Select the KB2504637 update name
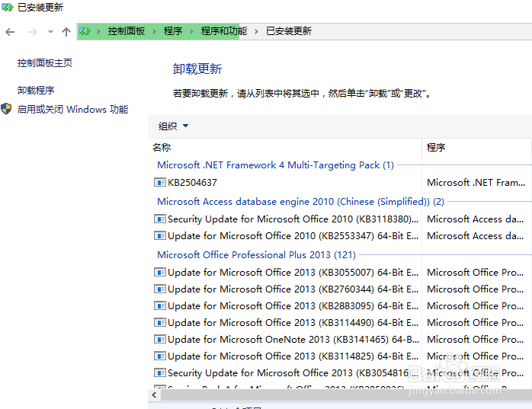Screen dimensions: 532x409 (x=192, y=183)
